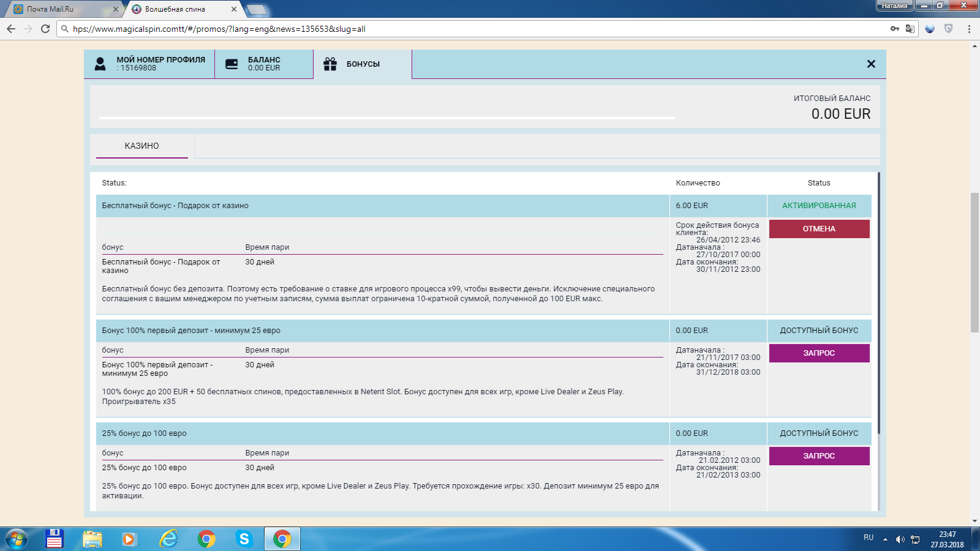Open the МОЙ НОМЕР ПРОФИЛЯ tab
Image resolution: width=980 pixels, height=551 pixels.
click(149, 64)
